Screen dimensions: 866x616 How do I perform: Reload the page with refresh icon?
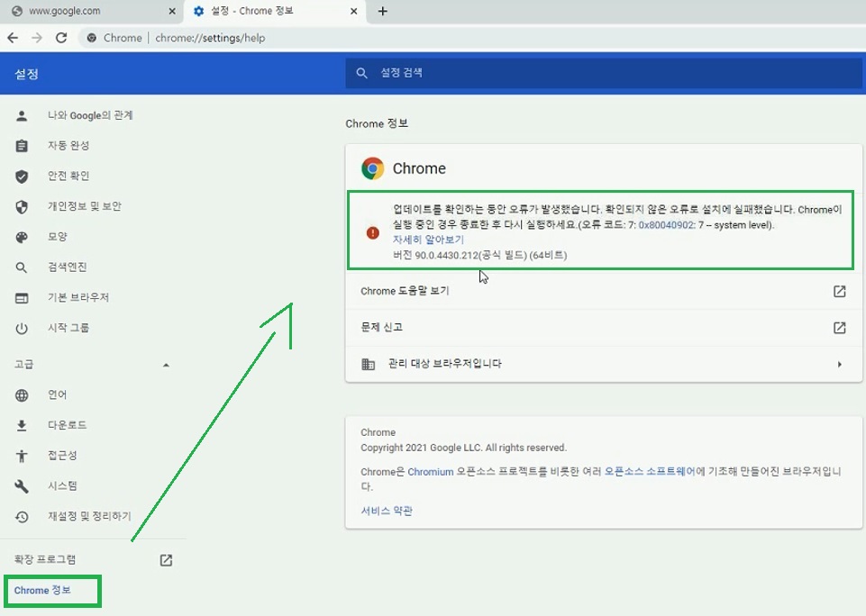click(x=61, y=38)
